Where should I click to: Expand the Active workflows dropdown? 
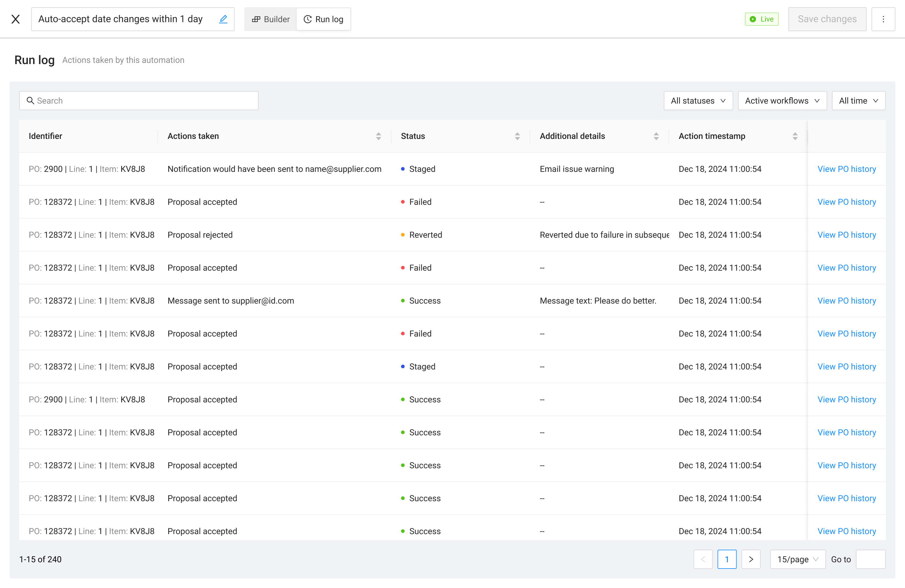coord(782,101)
